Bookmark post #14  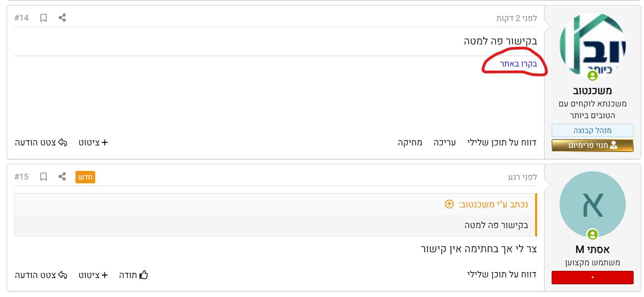(x=43, y=18)
